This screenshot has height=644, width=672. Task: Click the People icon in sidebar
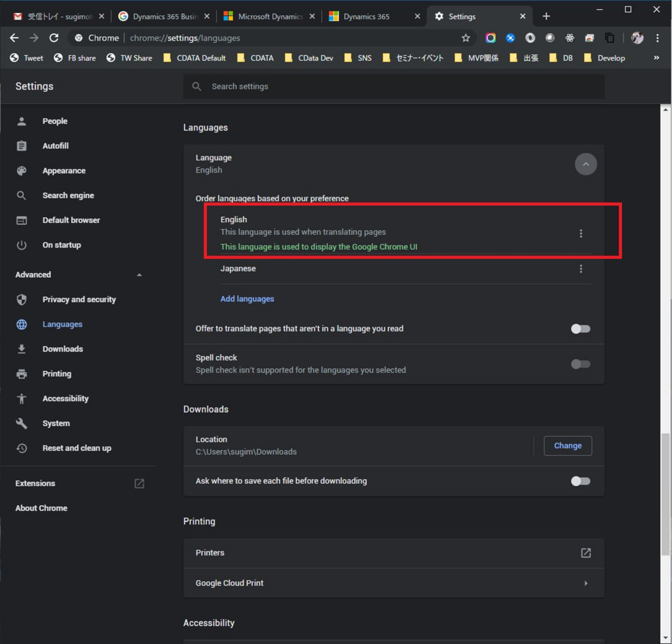tap(21, 121)
